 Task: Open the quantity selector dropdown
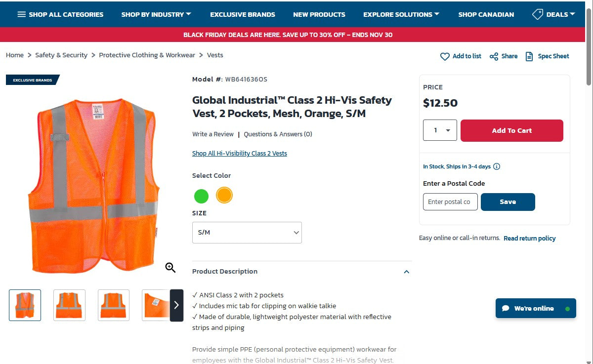point(440,130)
